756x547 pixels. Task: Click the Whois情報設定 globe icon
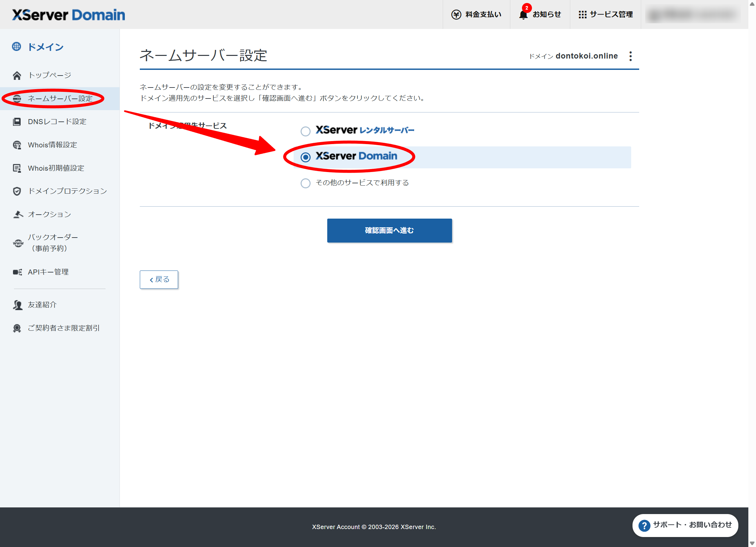[17, 145]
